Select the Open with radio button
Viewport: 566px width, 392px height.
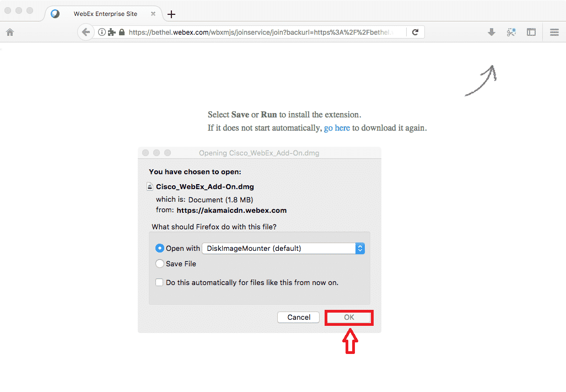pyautogui.click(x=159, y=248)
